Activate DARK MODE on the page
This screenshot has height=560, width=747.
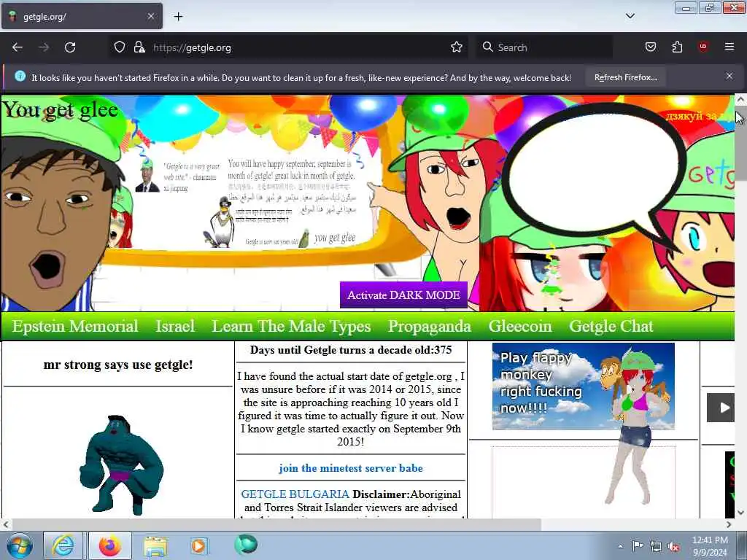pyautogui.click(x=403, y=295)
